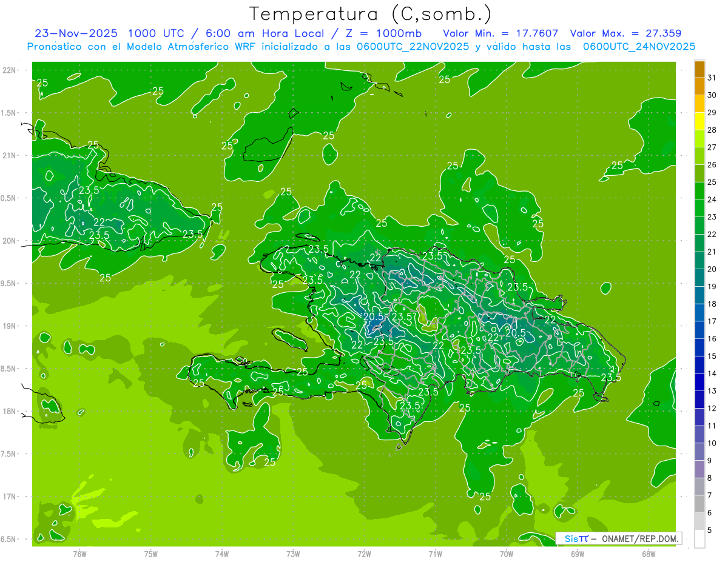This screenshot has width=728, height=562.
Task: Click the 5 label on the color legend
Action: click(x=710, y=530)
